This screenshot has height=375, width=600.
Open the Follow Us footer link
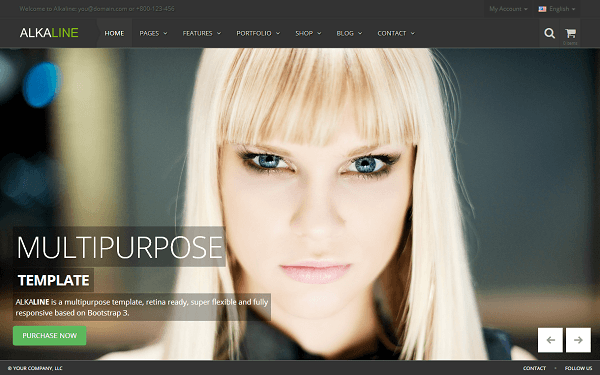(x=578, y=368)
